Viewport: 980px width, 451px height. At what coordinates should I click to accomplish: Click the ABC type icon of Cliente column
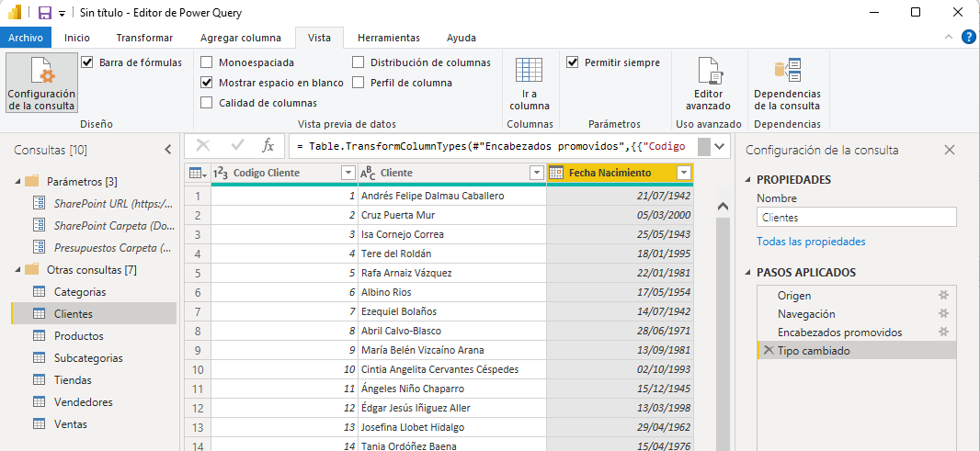point(369,173)
